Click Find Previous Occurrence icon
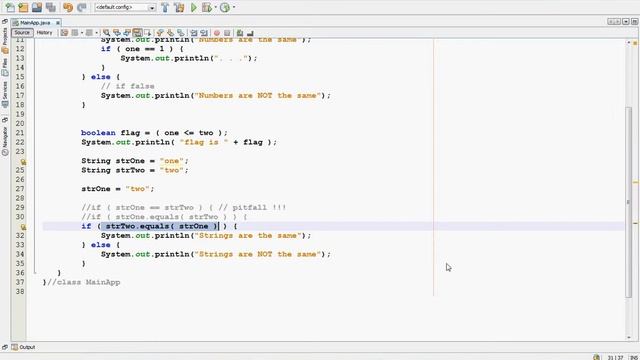Screen dimensions: 640x360 point(117,33)
